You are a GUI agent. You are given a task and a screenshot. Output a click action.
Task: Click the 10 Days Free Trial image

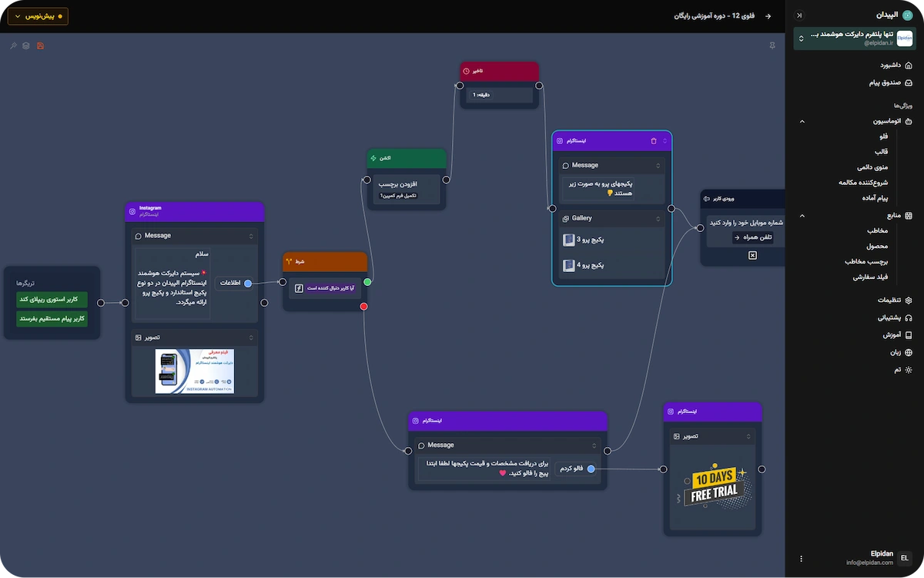tap(712, 486)
